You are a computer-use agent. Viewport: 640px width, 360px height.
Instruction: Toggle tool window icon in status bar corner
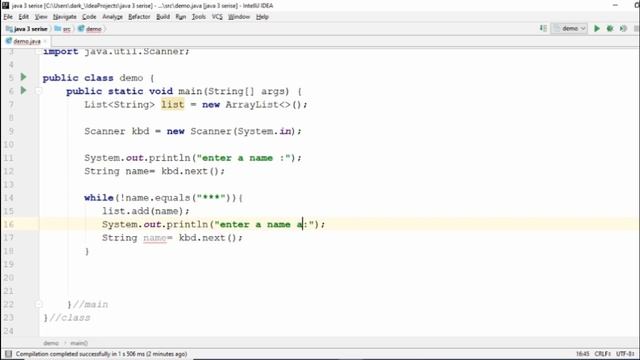pyautogui.click(x=8, y=354)
